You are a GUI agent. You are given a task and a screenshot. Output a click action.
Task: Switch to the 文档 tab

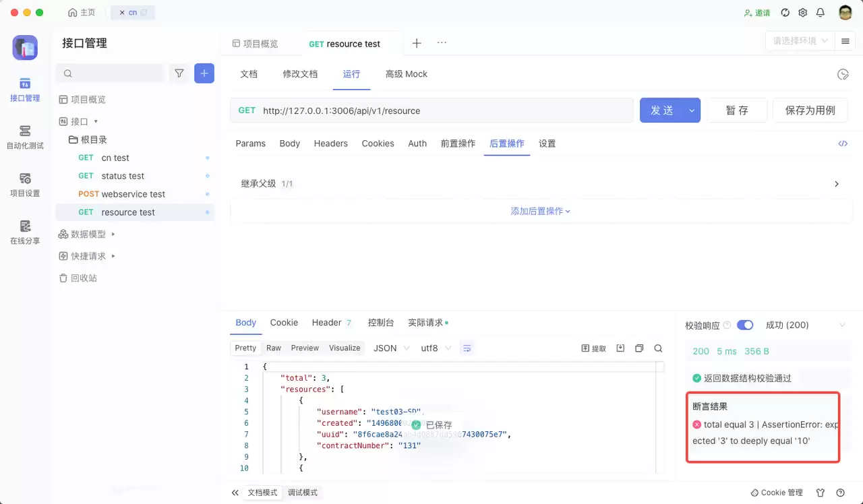[249, 74]
